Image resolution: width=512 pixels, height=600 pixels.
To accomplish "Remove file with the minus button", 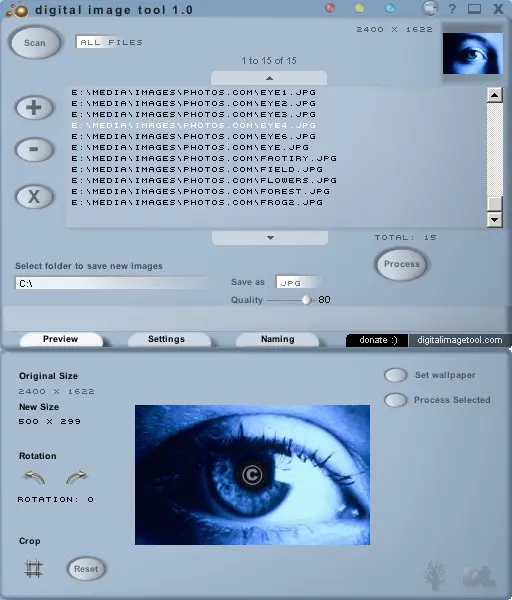I will (x=34, y=149).
